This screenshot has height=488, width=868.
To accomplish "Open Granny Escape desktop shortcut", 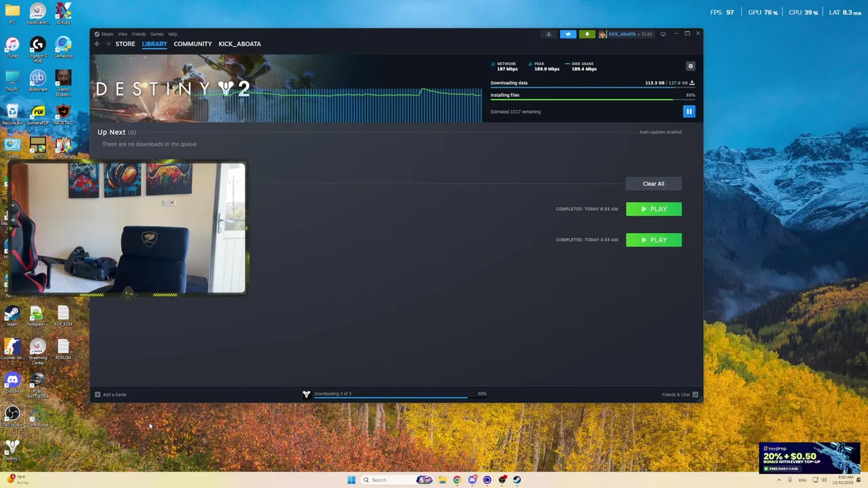I will (x=63, y=83).
